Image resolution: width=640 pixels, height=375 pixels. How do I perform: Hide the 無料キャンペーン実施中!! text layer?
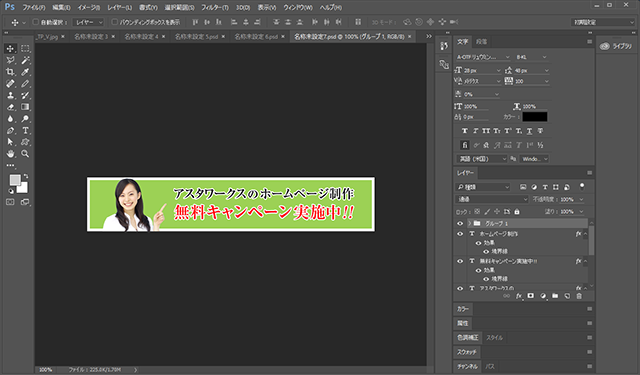[x=460, y=261]
